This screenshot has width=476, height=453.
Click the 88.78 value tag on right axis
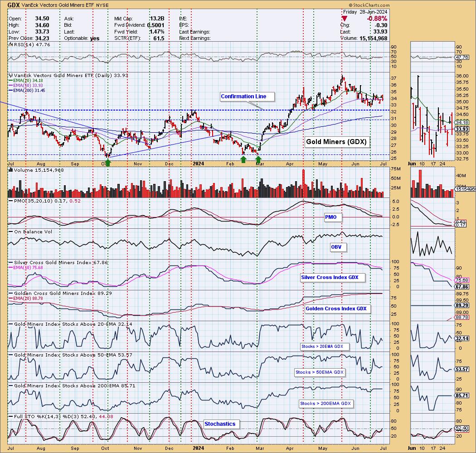pyautogui.click(x=462, y=318)
